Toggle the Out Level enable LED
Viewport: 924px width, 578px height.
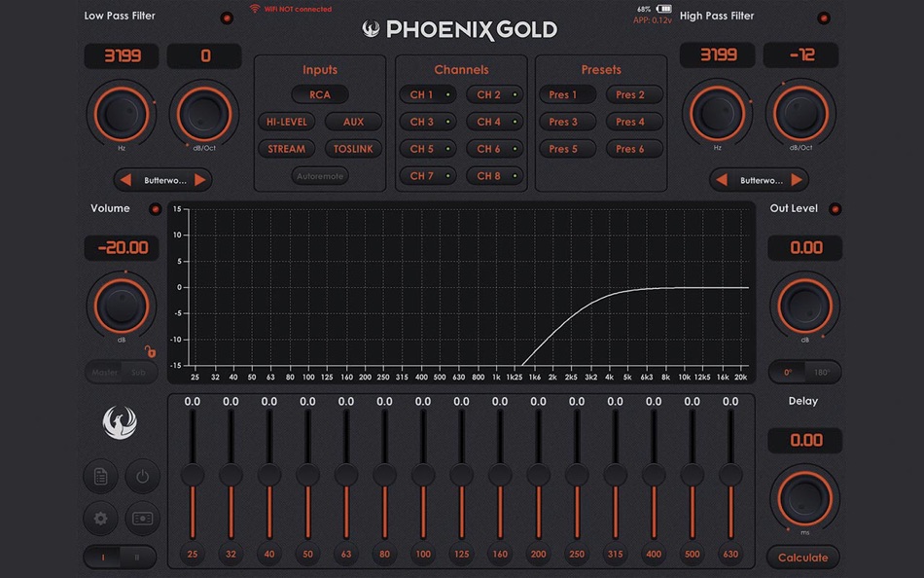tap(835, 209)
